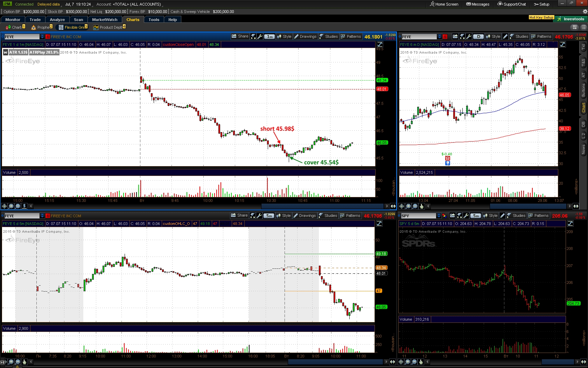Open the SPY symbol dropdown arrow

point(439,216)
